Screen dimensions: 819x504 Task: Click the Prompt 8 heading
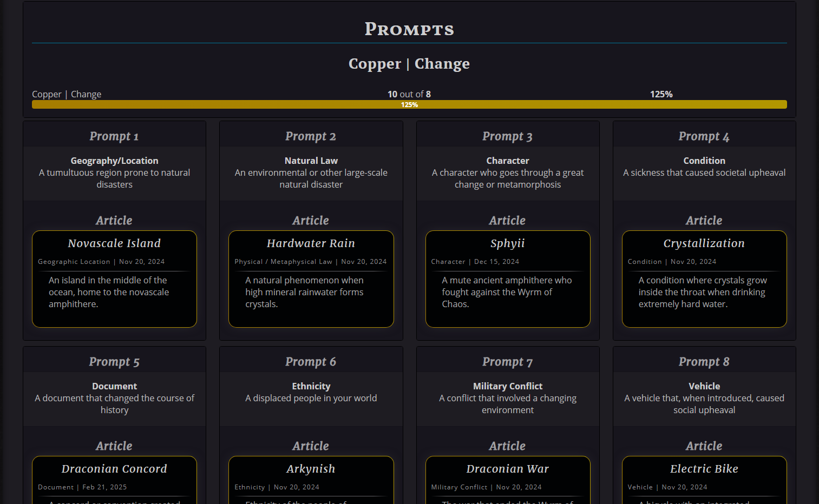(x=704, y=362)
